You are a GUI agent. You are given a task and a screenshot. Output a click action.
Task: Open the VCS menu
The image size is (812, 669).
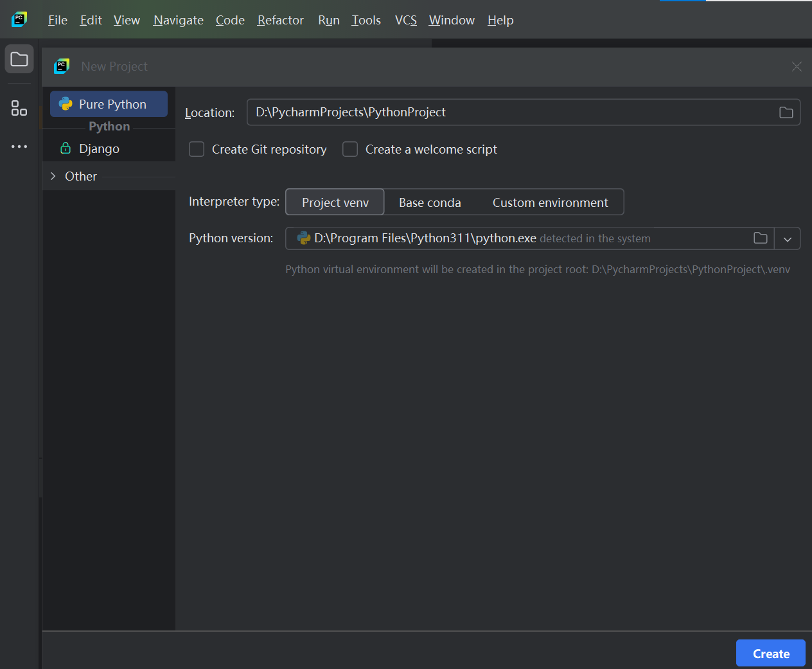tap(405, 21)
